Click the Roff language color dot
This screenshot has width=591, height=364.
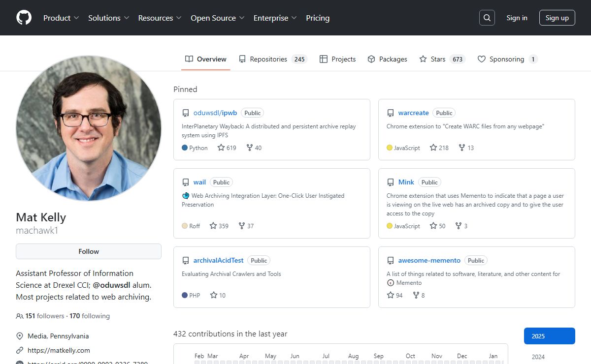(185, 226)
